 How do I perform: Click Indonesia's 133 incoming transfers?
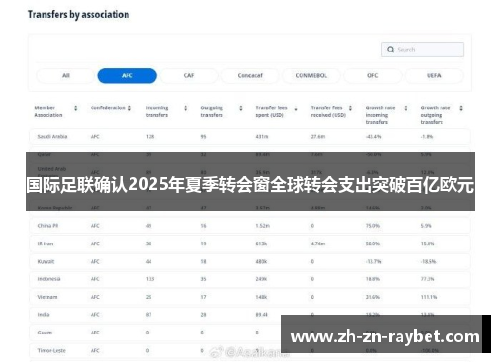(x=150, y=279)
